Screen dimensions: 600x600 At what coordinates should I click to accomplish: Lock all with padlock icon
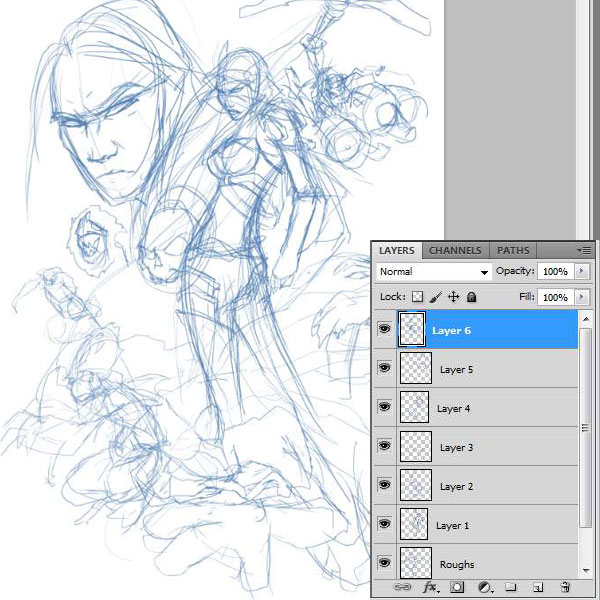click(471, 297)
